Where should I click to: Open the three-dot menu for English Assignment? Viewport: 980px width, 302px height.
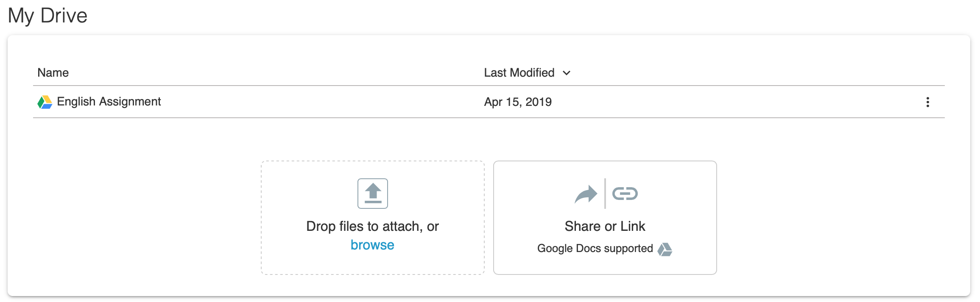pyautogui.click(x=927, y=102)
